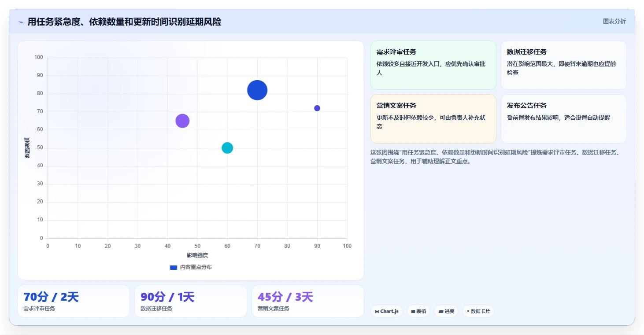
Task: Click the rotated 覆盖规模 y-axis title
Action: 27,148
